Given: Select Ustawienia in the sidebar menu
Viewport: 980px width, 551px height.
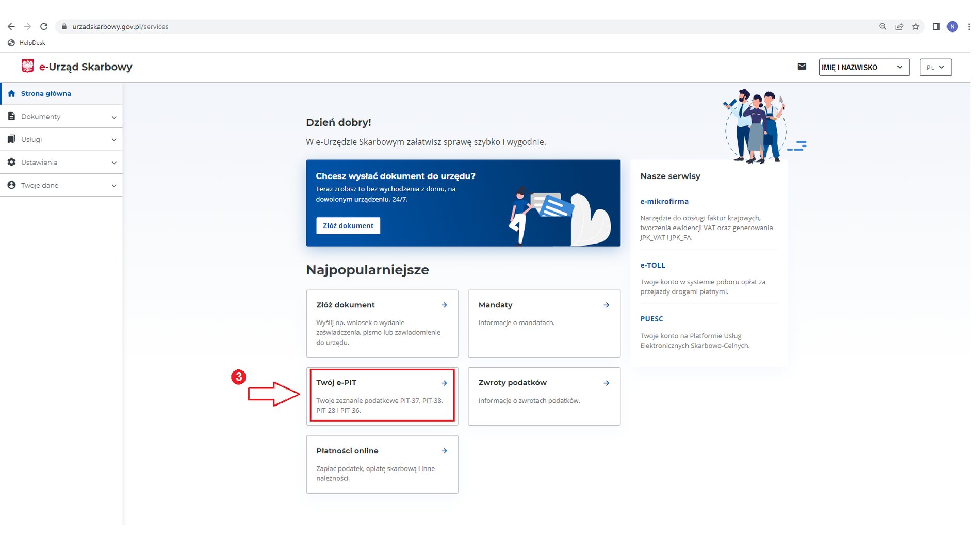Looking at the screenshot, I should 61,162.
